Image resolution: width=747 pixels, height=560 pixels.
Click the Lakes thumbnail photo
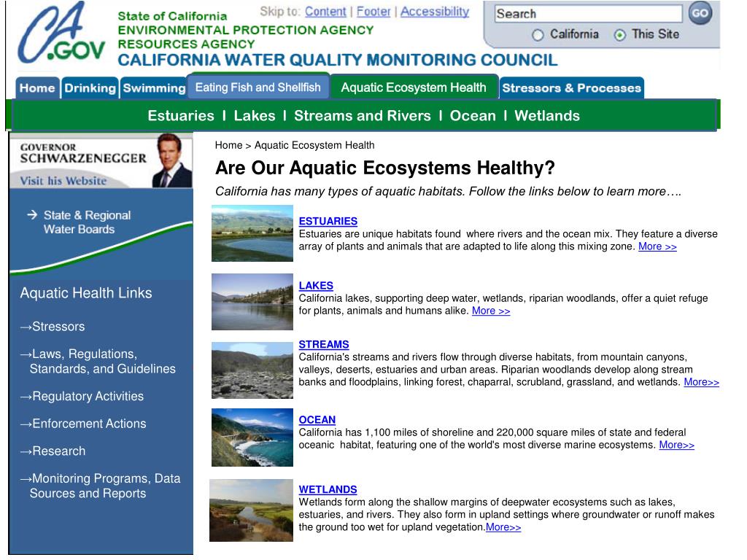(x=252, y=302)
